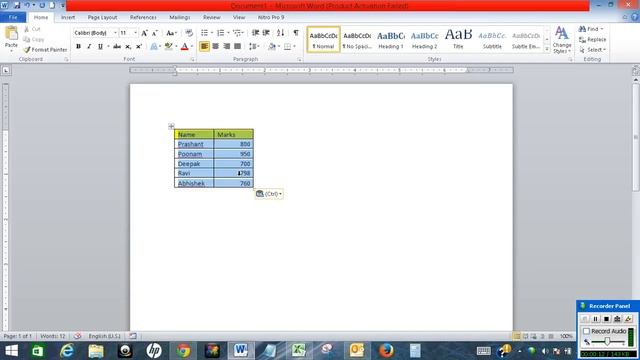Open the shading color button
Image resolution: width=640 pixels, height=360 pixels.
272,47
